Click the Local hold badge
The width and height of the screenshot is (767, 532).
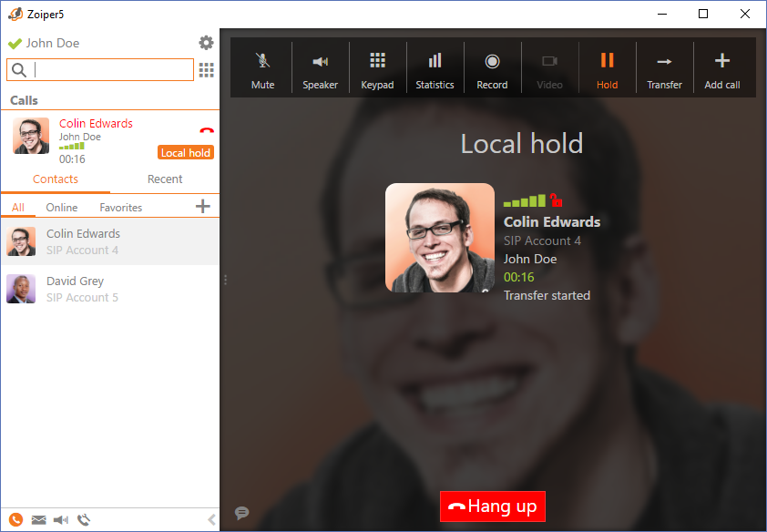tap(186, 153)
